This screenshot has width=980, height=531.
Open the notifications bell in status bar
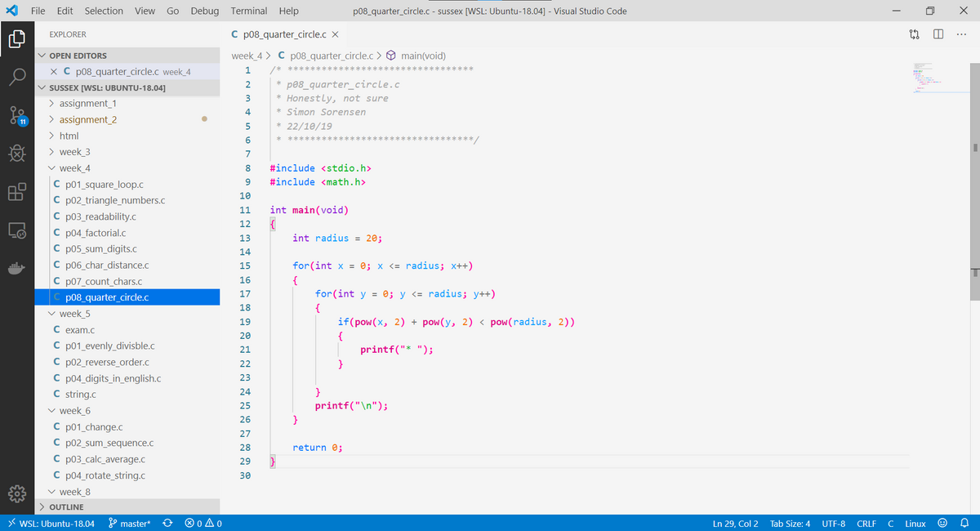[963, 524]
